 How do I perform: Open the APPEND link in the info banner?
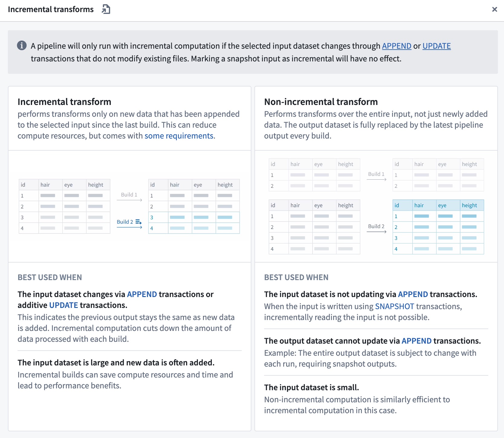point(396,46)
